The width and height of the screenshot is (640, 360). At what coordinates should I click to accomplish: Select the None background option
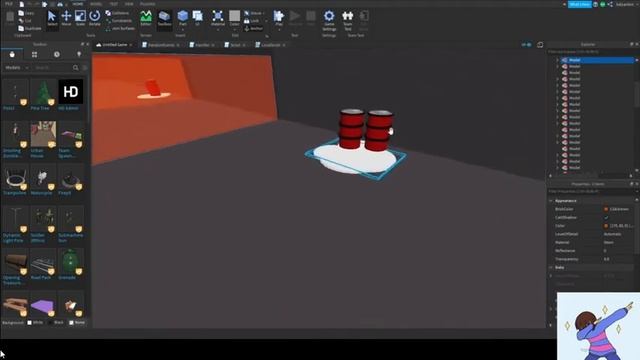click(77, 322)
